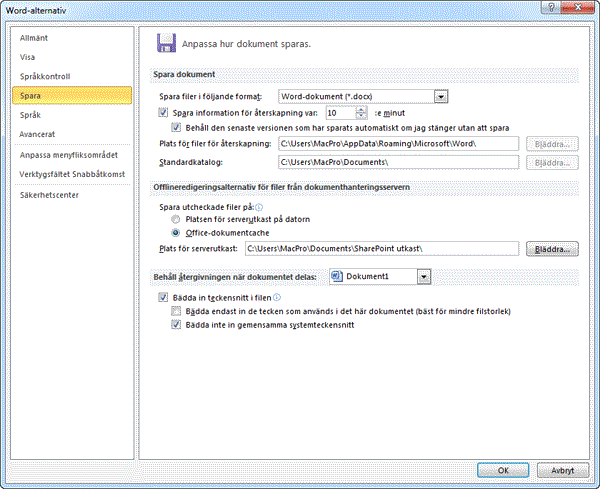Image resolution: width=600 pixels, height=489 pixels.
Task: Switch to Språkkontroll section
Action: click(x=46, y=76)
